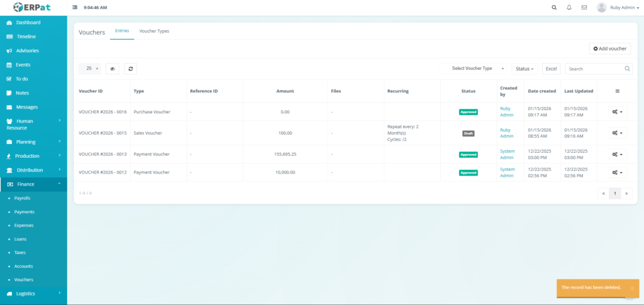Click Purchase Voucher type cell
644x305 pixels.
point(152,112)
